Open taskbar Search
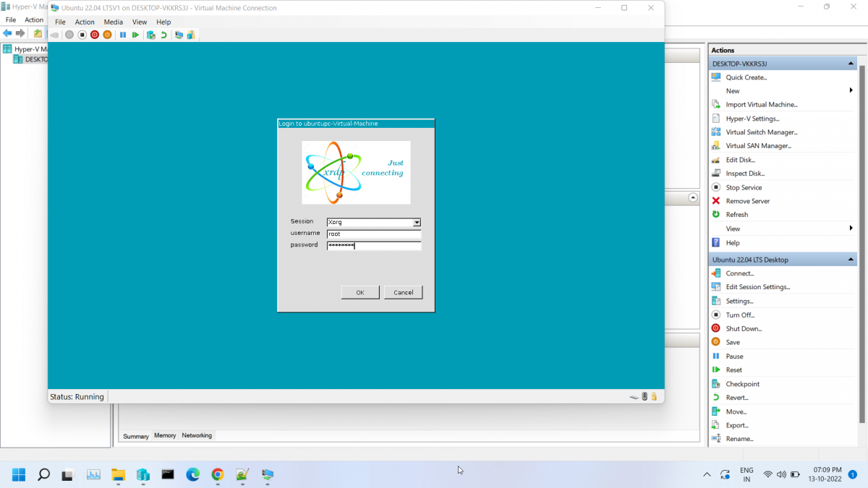The width and height of the screenshot is (868, 488). [43, 475]
